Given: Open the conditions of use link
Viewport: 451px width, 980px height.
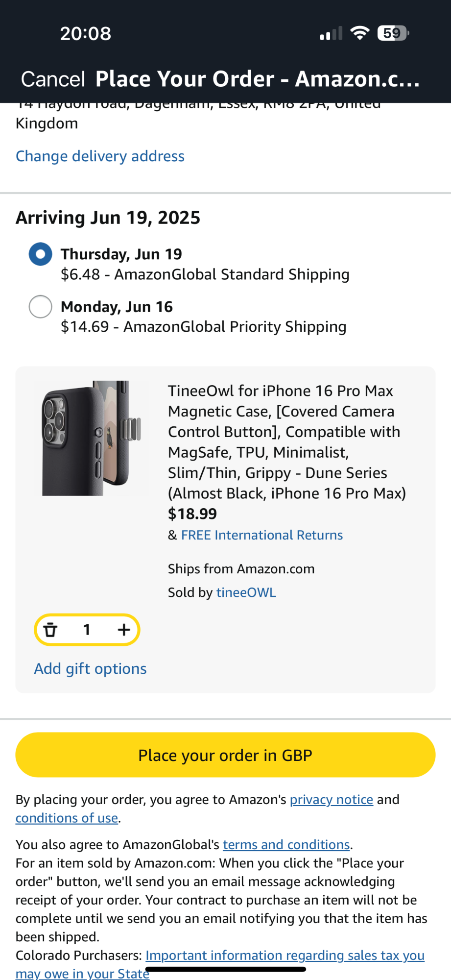Looking at the screenshot, I should (x=67, y=818).
